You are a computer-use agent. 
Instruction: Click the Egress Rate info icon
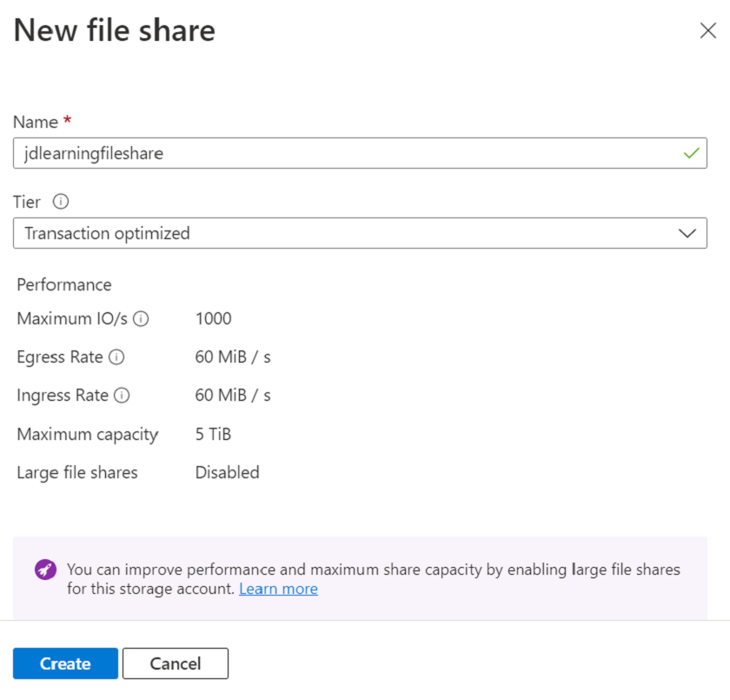pos(116,357)
